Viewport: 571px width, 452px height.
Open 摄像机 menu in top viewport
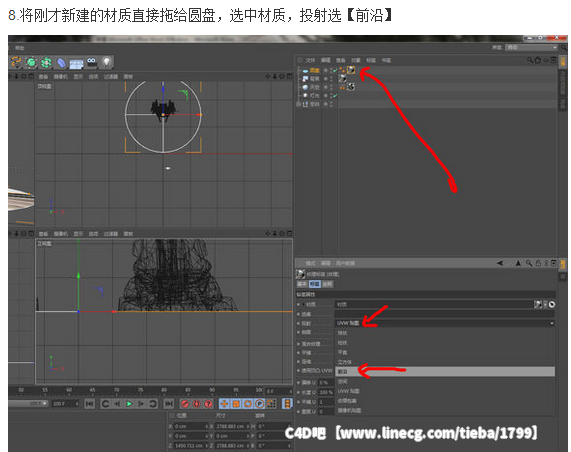(x=61, y=76)
